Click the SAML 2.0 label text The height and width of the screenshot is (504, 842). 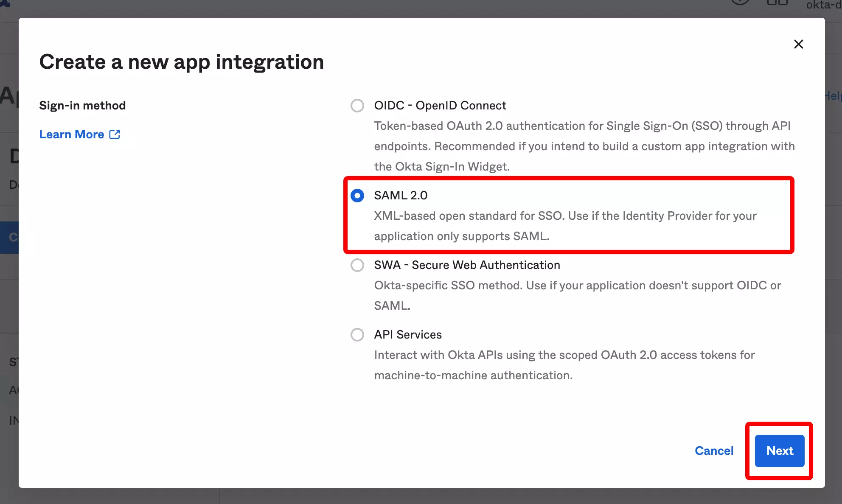click(401, 195)
